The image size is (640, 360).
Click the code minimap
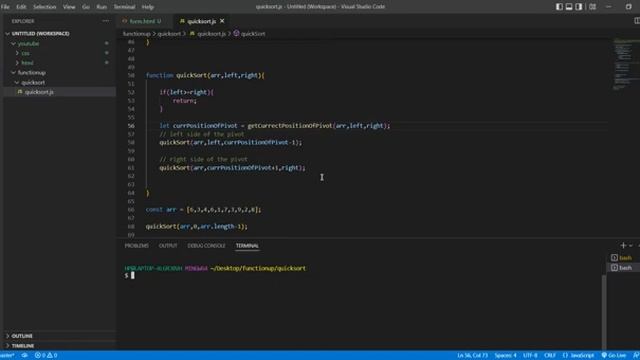pyautogui.click(x=624, y=65)
